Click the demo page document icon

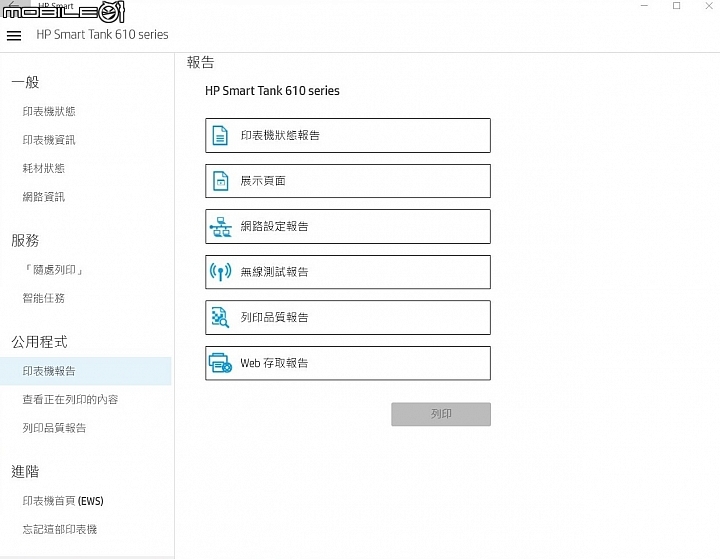(x=220, y=181)
